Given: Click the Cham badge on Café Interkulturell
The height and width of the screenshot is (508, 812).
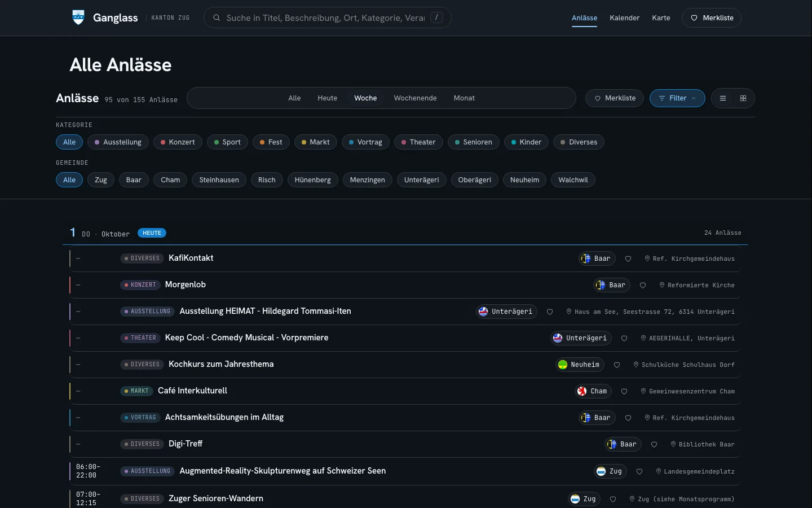Looking at the screenshot, I should coord(593,391).
